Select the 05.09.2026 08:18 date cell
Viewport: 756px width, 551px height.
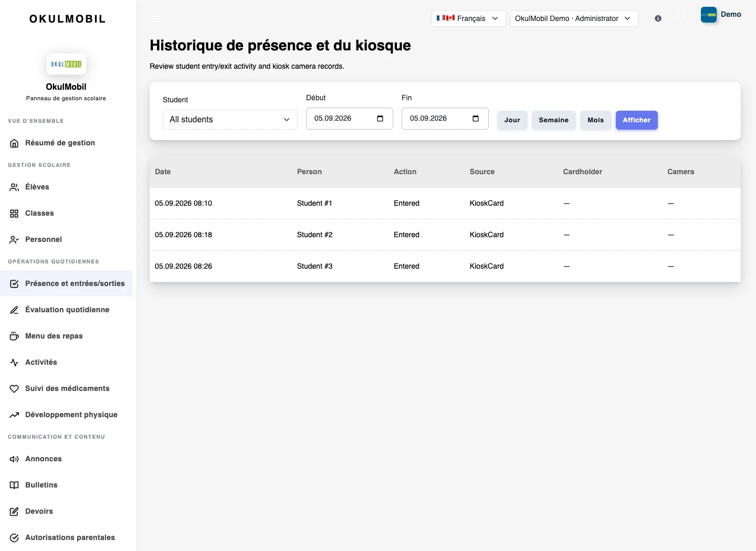pyautogui.click(x=183, y=235)
